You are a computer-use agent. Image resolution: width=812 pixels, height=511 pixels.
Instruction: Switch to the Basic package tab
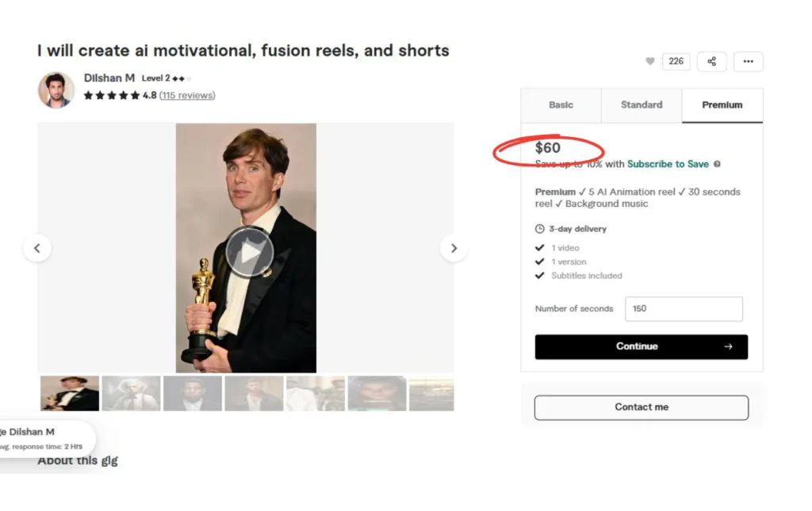point(561,105)
